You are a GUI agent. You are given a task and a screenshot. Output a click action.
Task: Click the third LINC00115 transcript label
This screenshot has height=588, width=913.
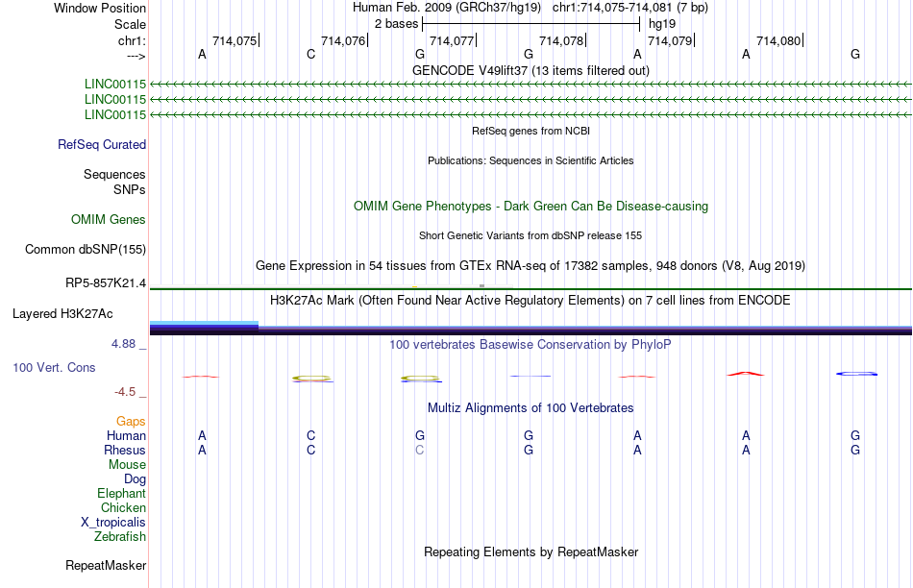click(115, 114)
